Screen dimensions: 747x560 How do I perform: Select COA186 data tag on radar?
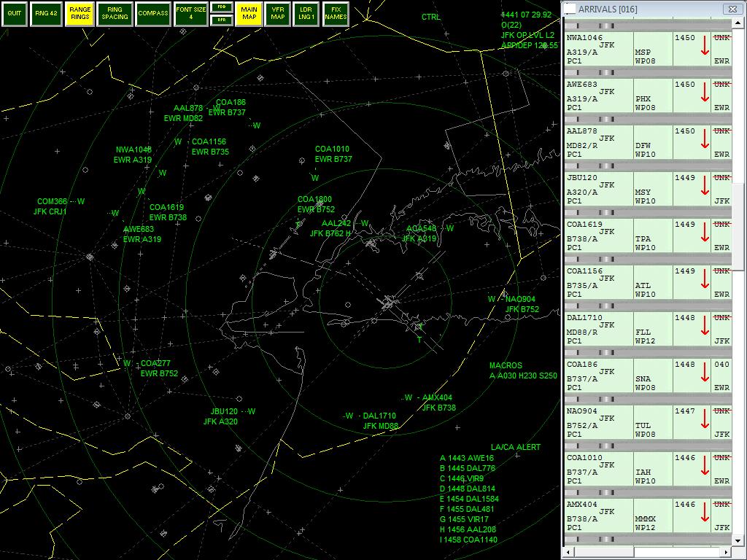point(228,107)
